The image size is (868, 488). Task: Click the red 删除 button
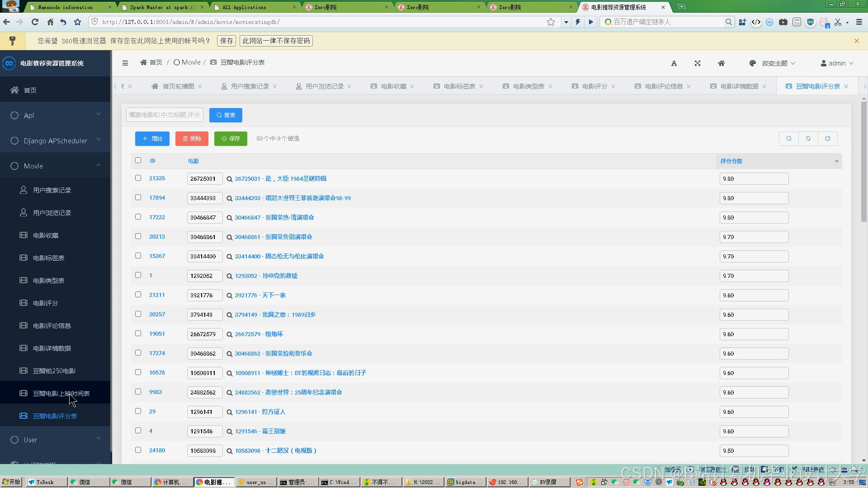[192, 139]
